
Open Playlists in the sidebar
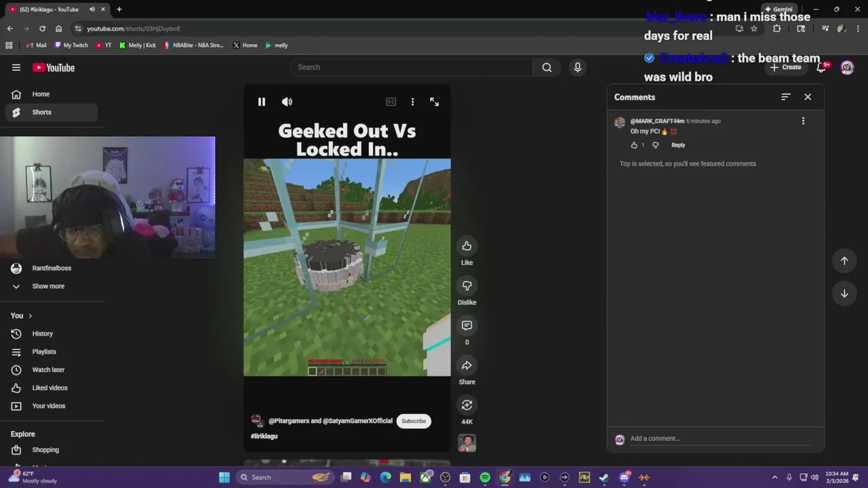[x=52, y=352]
